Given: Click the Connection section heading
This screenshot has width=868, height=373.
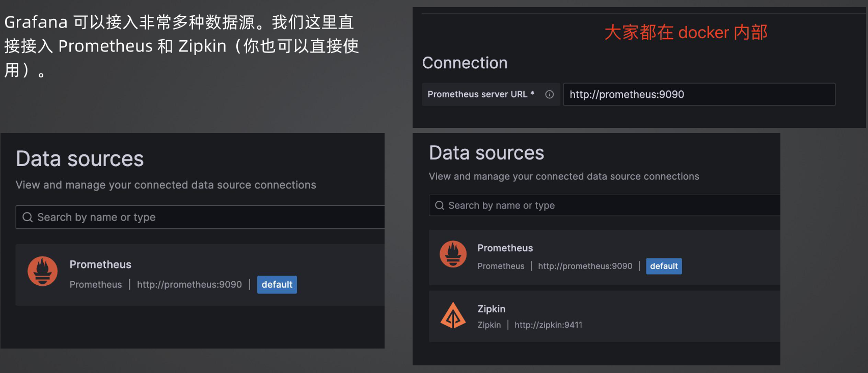Looking at the screenshot, I should (x=465, y=63).
